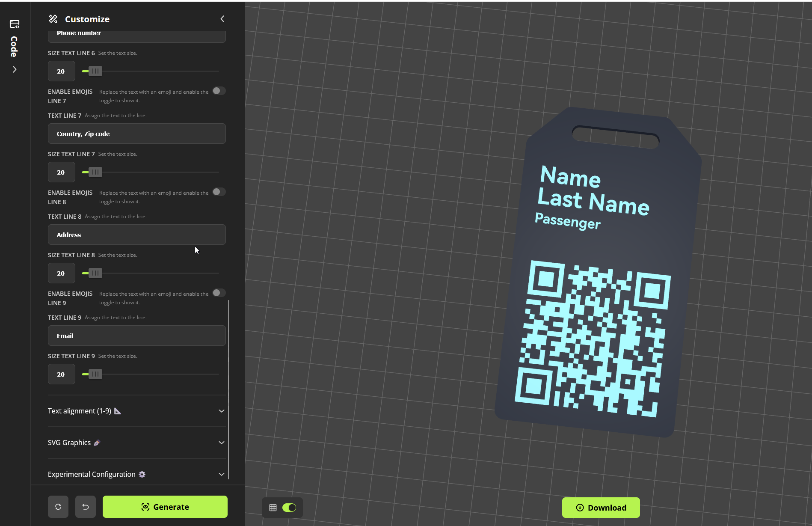Enable emojis for Line 7
This screenshot has width=812, height=526.
[219, 91]
